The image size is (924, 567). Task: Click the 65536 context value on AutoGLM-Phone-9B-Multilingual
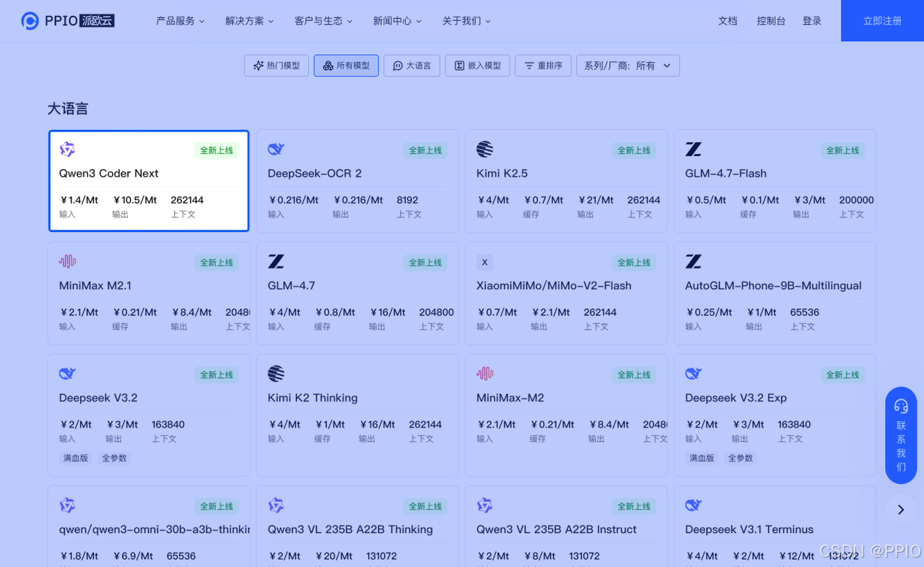pos(804,312)
